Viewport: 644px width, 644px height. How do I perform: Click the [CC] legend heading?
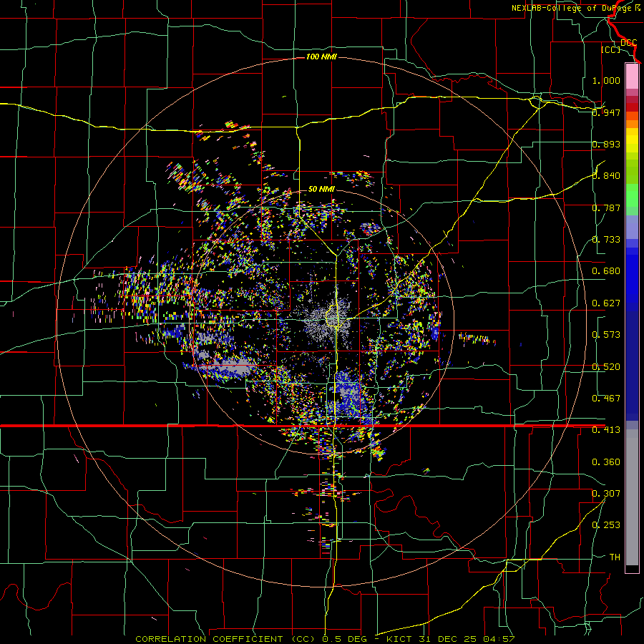tap(611, 49)
